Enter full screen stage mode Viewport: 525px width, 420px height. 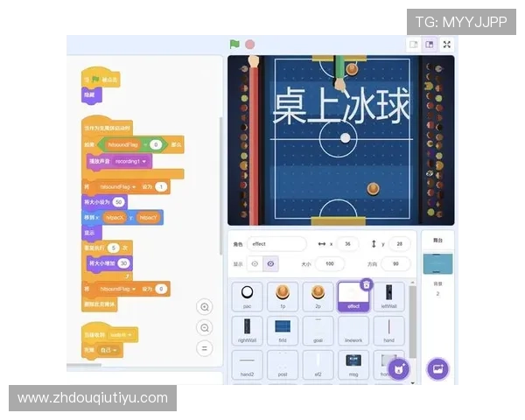click(446, 45)
